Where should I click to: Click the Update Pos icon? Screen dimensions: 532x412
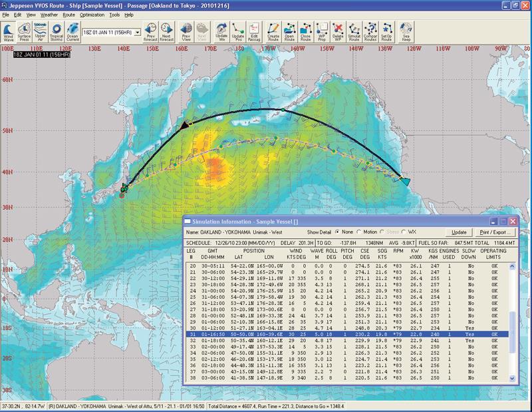238,33
